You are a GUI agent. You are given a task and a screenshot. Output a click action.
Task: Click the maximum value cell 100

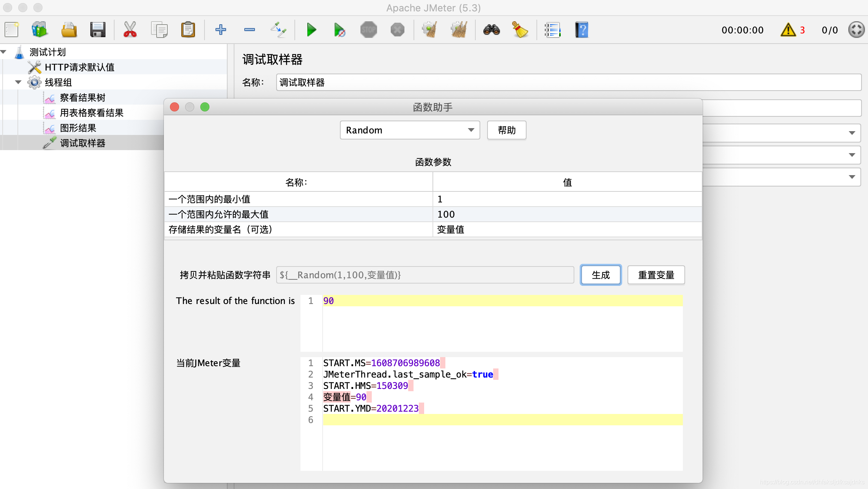point(567,215)
